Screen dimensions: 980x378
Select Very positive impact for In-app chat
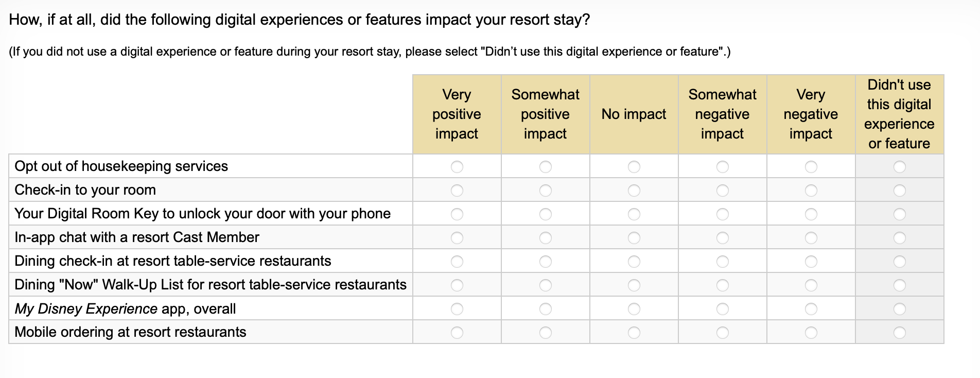pyautogui.click(x=457, y=238)
